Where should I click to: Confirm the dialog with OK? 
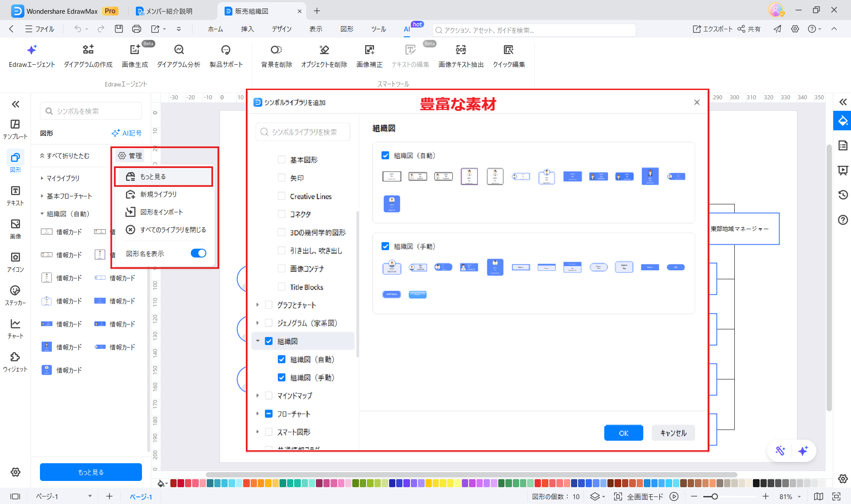[623, 433]
